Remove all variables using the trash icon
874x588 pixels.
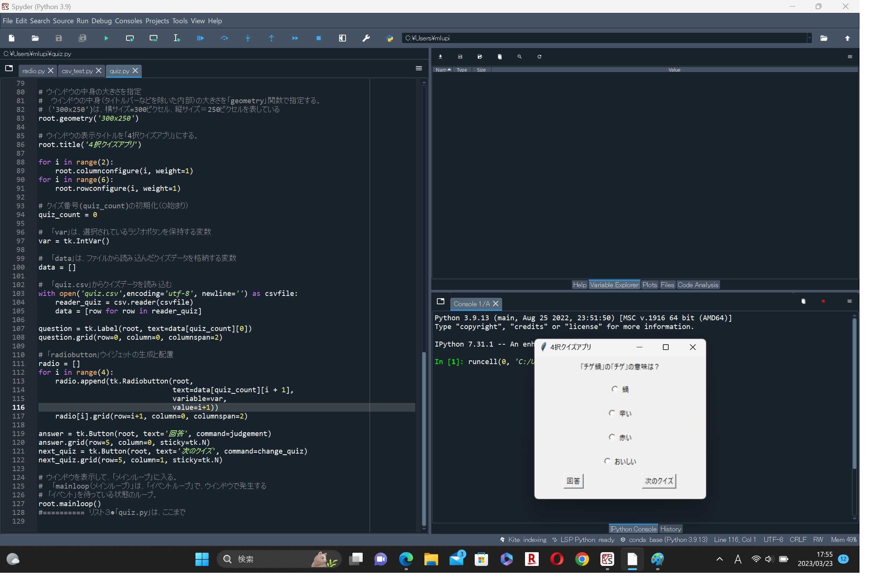pyautogui.click(x=499, y=56)
